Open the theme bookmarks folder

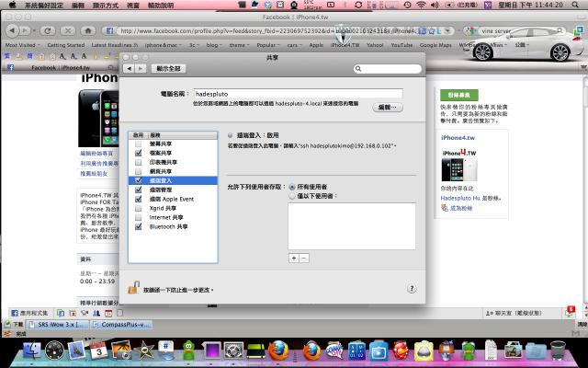point(239,45)
